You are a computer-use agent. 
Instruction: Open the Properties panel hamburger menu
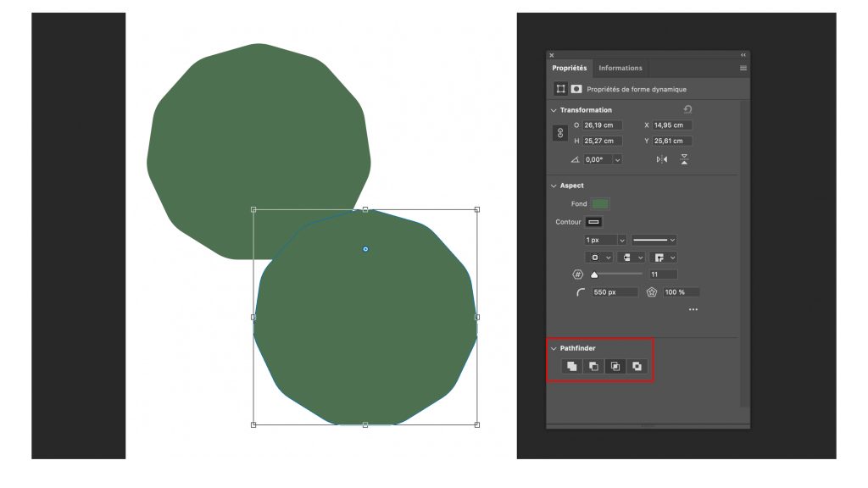click(743, 68)
